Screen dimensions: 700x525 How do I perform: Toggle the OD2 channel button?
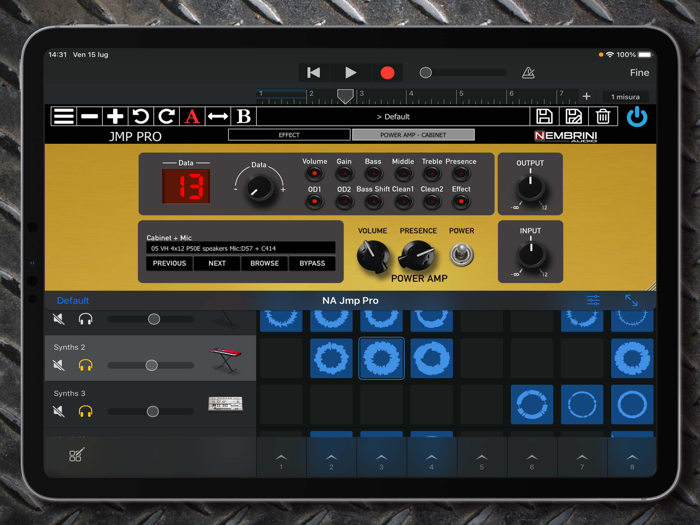[344, 201]
